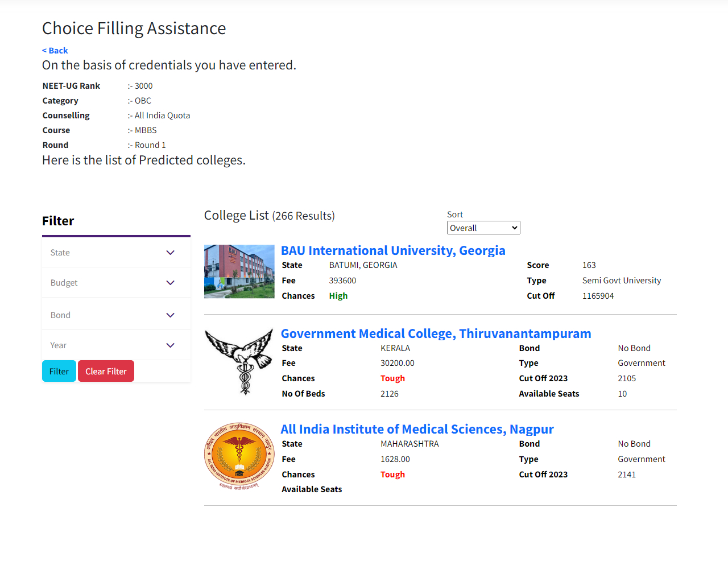Image resolution: width=728 pixels, height=569 pixels.
Task: Expand the State filter chevron
Action: point(170,253)
